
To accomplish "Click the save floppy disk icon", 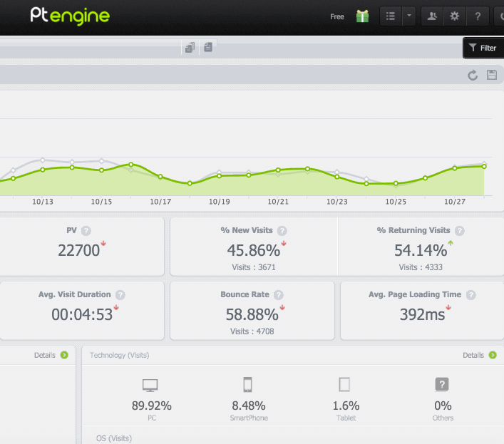I will coord(491,76).
